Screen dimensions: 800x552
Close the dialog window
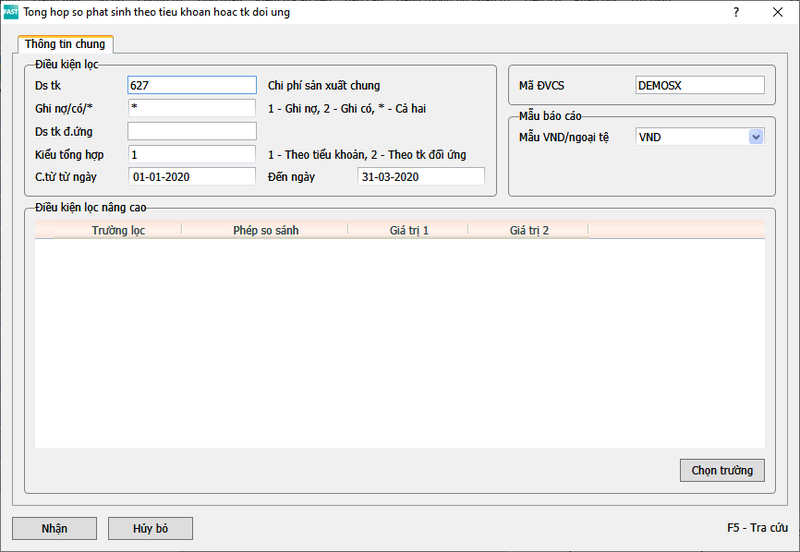coord(777,13)
